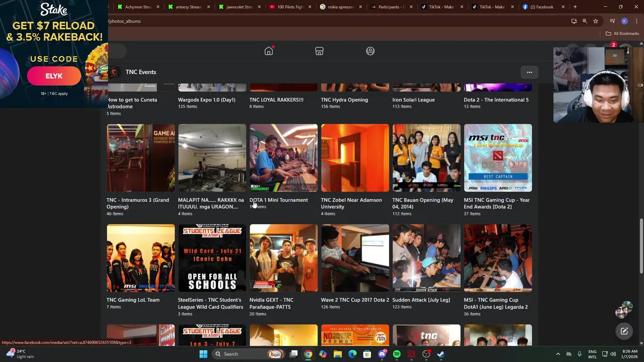
Task: Click the Windows taskbar Search box
Action: pos(248,354)
